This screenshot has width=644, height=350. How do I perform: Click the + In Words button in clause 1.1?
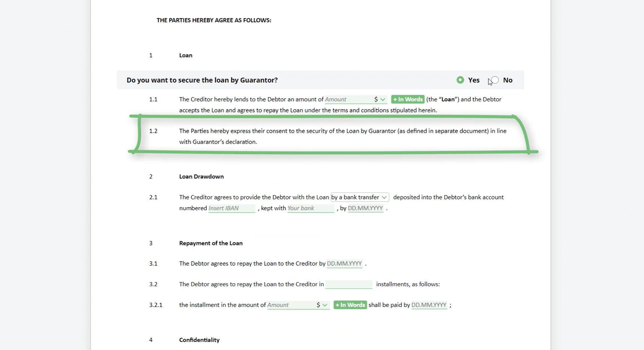tap(408, 99)
